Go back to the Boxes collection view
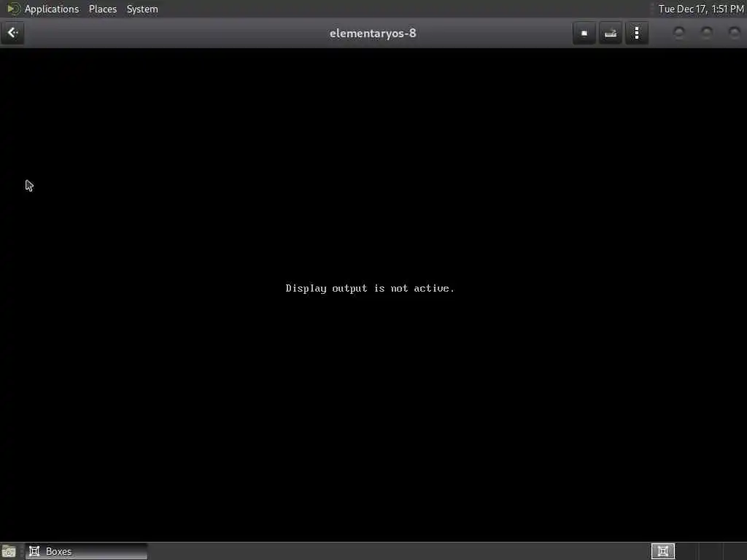Viewport: 747px width, 560px height. [x=12, y=33]
